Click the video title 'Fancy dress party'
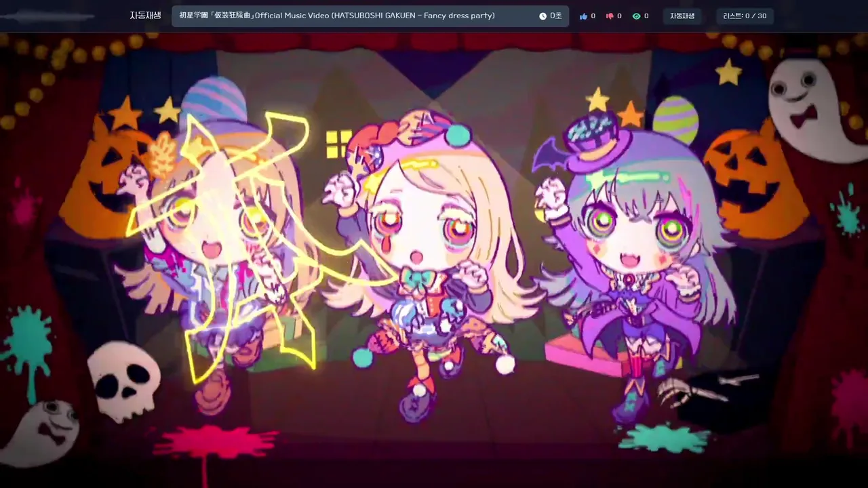 pos(337,16)
